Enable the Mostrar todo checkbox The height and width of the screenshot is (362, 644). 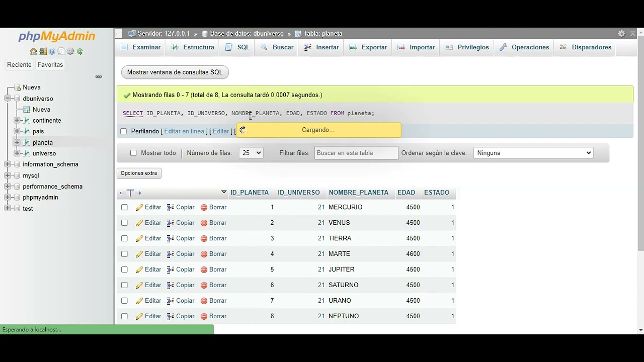pos(133,153)
